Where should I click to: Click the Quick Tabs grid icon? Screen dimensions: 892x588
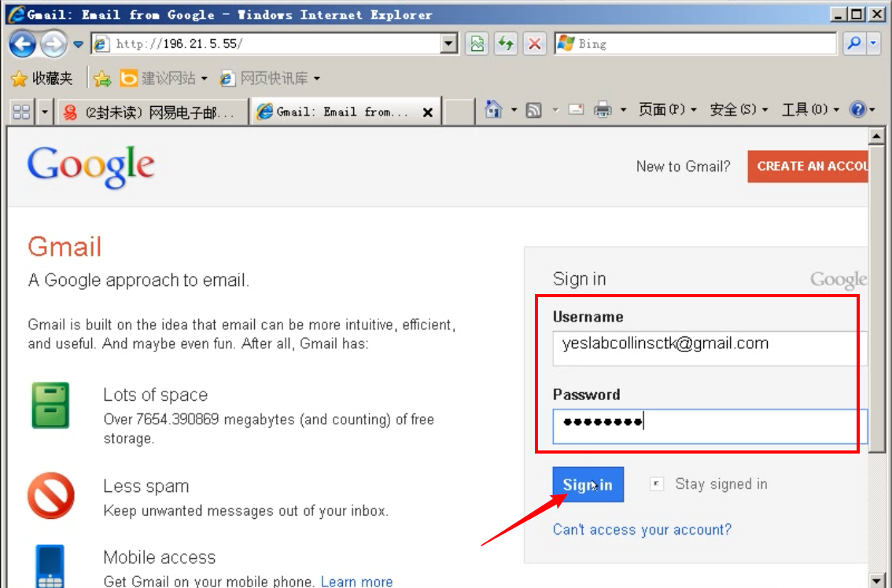21,112
